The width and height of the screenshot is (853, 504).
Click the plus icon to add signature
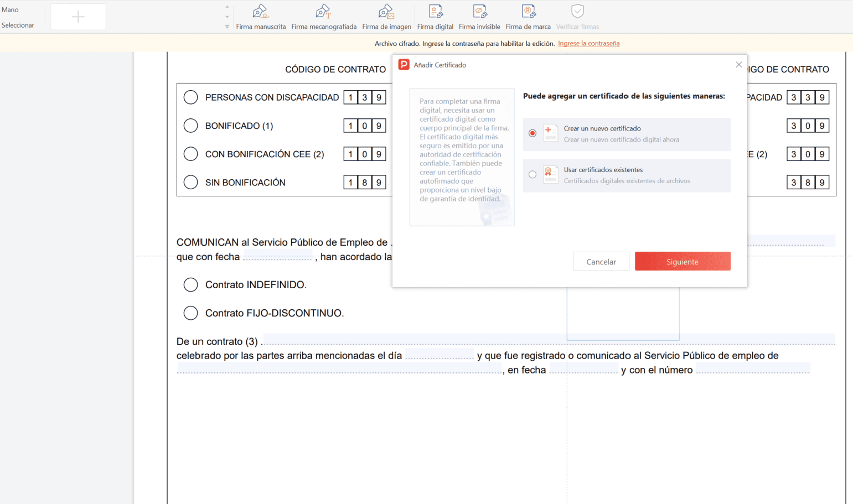[x=78, y=17]
